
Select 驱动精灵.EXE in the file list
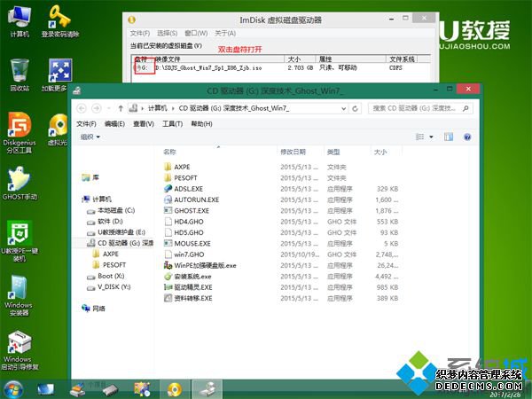(x=188, y=287)
